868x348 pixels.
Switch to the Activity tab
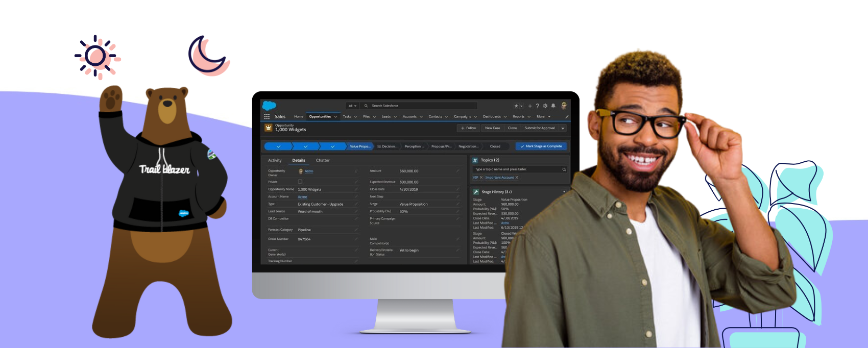coord(275,160)
